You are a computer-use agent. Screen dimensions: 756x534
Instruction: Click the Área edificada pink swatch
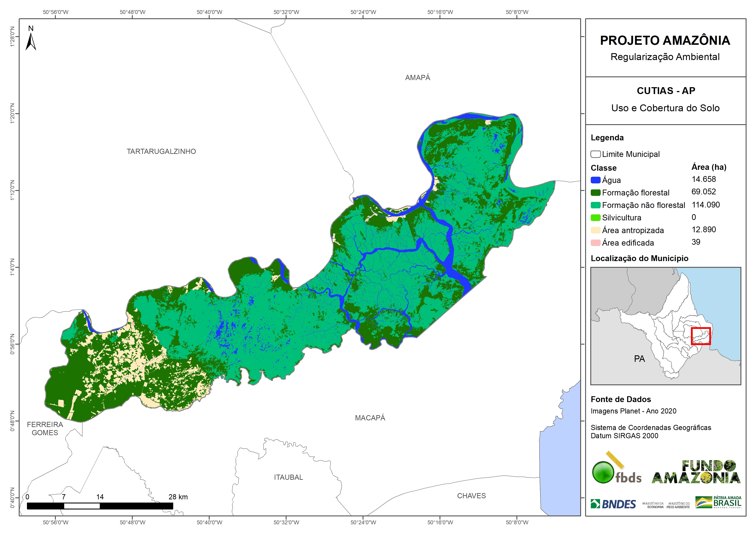pyautogui.click(x=595, y=243)
